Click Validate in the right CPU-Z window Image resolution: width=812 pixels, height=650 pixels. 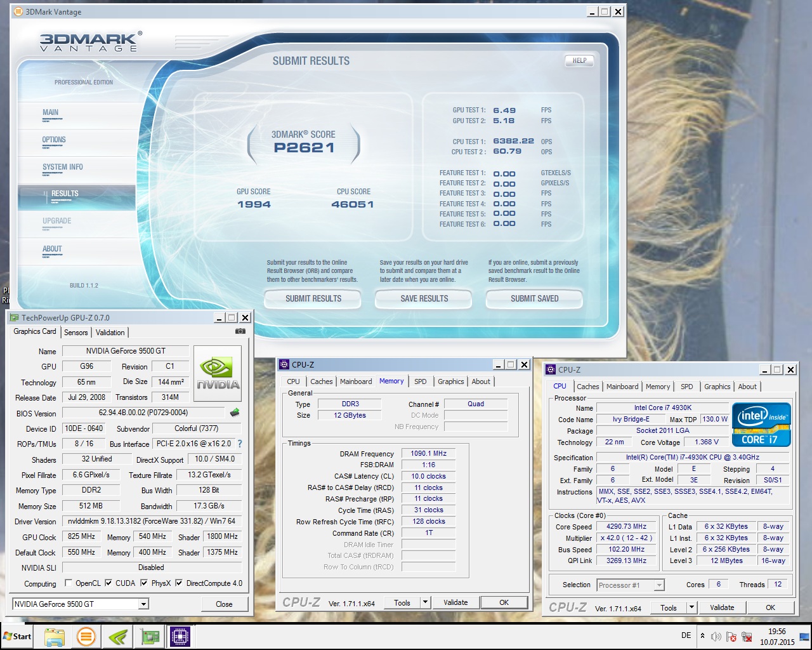click(x=722, y=607)
